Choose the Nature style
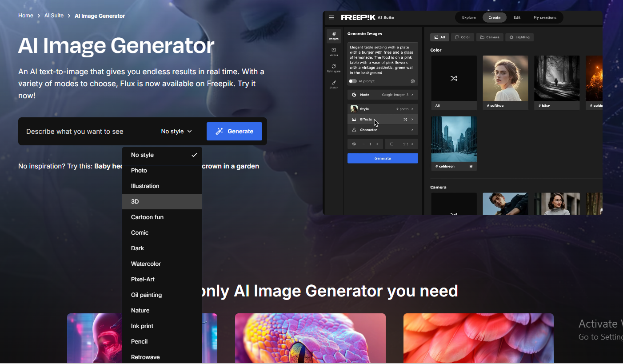This screenshot has width=623, height=364. [162, 310]
